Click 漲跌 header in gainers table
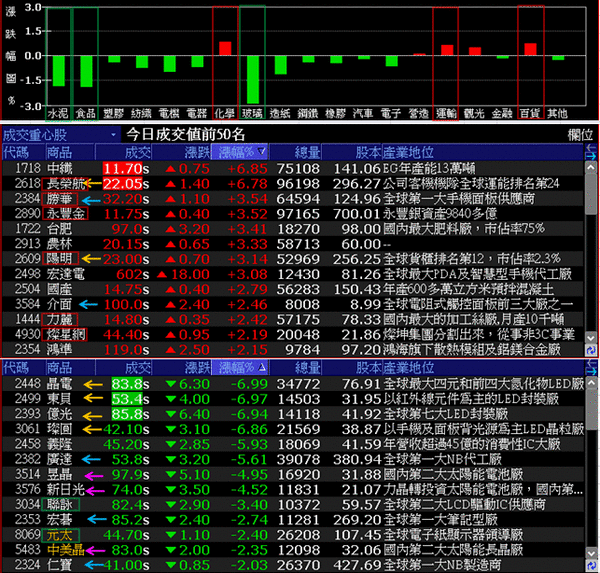The image size is (600, 573). [x=182, y=152]
